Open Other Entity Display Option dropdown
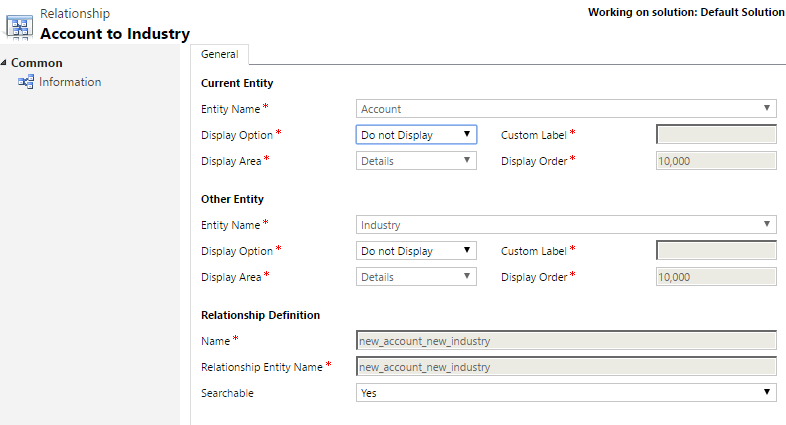 click(416, 251)
